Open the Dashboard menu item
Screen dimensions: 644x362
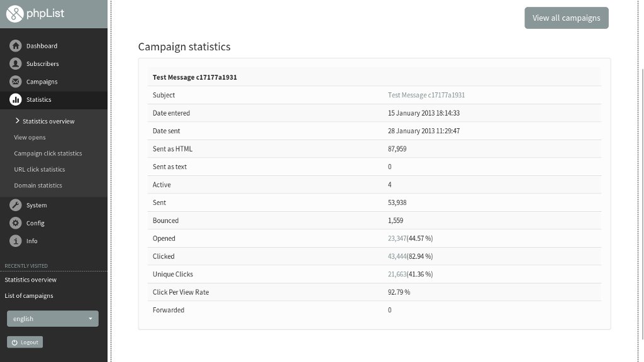click(x=53, y=45)
